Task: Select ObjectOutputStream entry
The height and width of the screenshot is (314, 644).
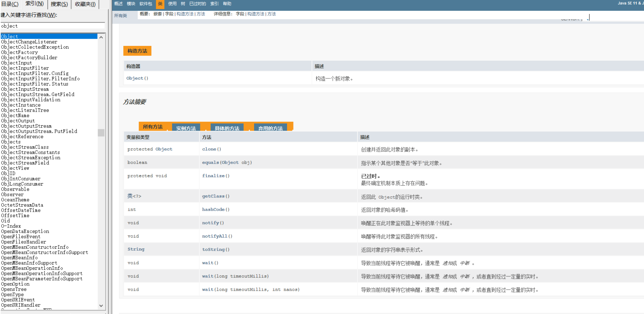Action: 26,126
